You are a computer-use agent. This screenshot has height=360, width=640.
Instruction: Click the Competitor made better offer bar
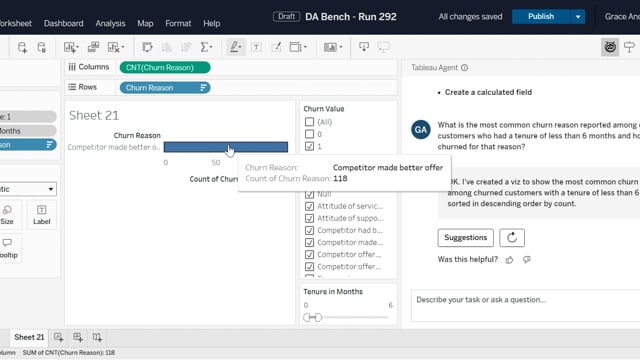pos(226,147)
